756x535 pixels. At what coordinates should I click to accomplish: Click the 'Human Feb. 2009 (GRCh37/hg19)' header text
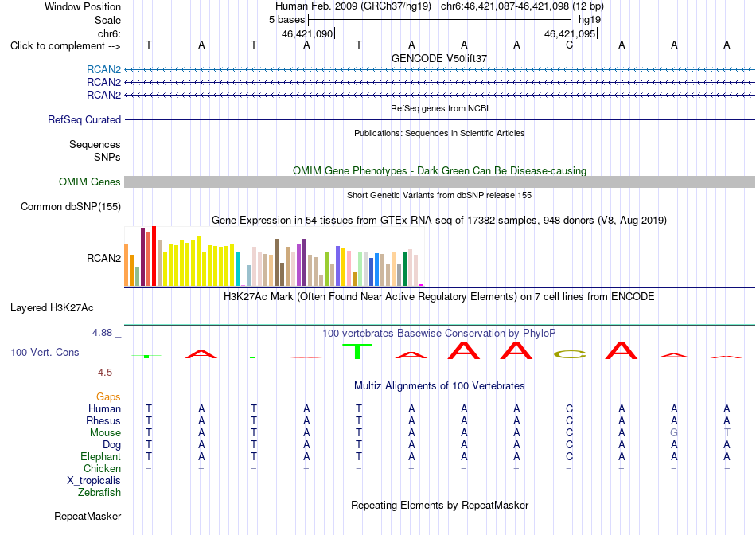click(x=353, y=6)
